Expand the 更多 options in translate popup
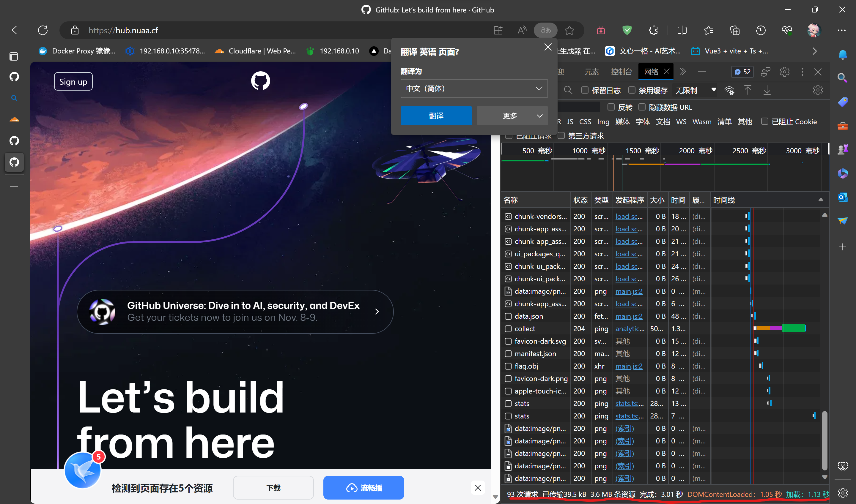856x504 pixels. [512, 116]
